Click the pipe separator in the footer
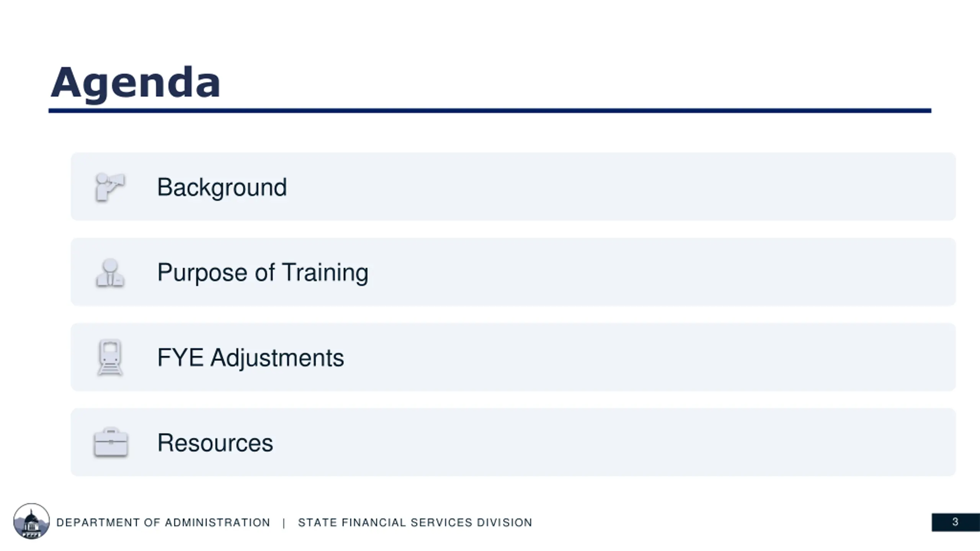Viewport: 980px width, 551px height. pos(284,523)
